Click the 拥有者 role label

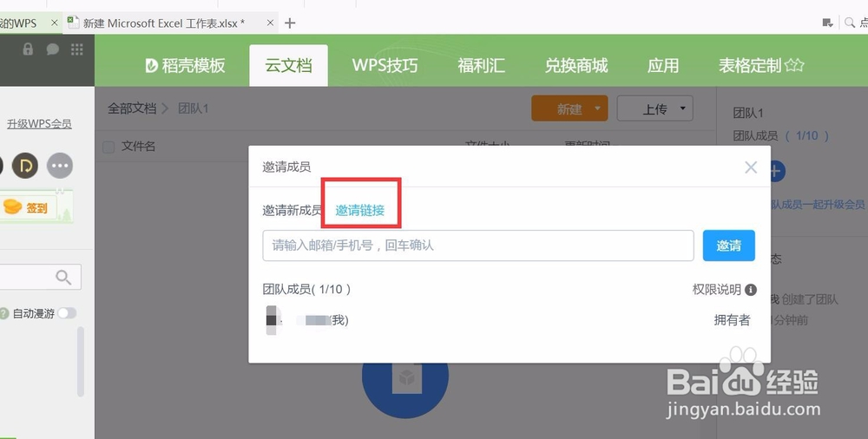coord(732,320)
